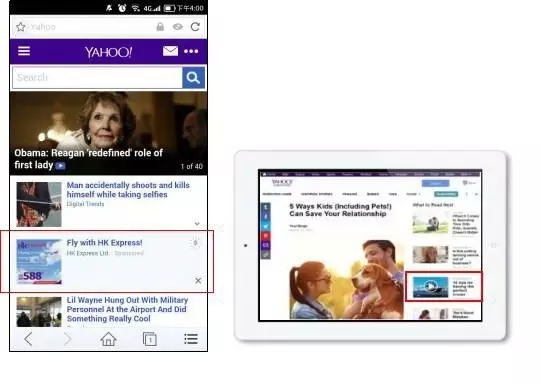Open the Fly with HK Express ad
This screenshot has height=384, width=541.
(105, 243)
